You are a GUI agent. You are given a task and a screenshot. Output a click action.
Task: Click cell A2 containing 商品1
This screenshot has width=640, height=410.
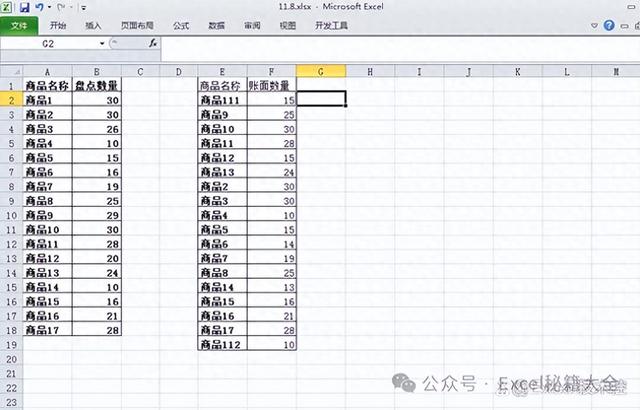[x=47, y=100]
